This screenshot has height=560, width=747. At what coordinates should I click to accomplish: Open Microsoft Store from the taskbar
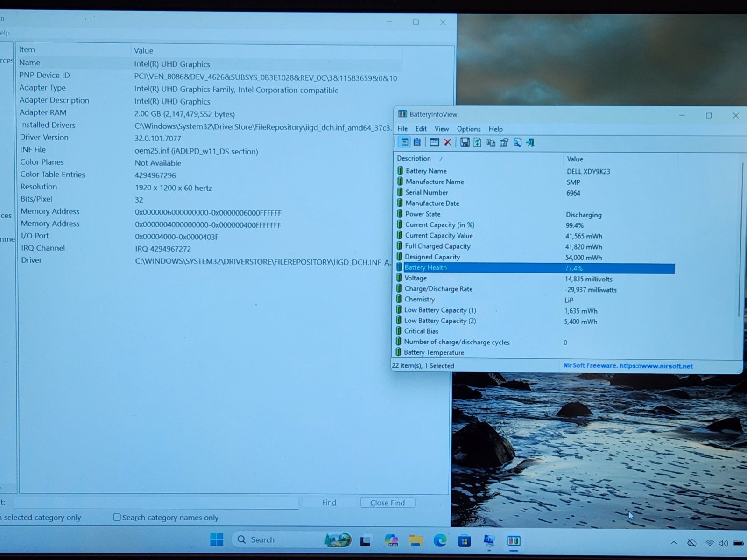click(464, 541)
